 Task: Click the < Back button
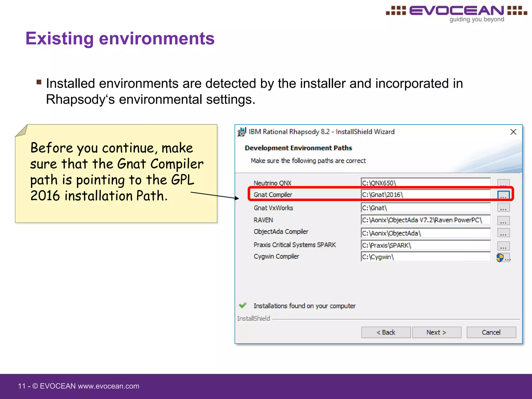click(x=386, y=332)
